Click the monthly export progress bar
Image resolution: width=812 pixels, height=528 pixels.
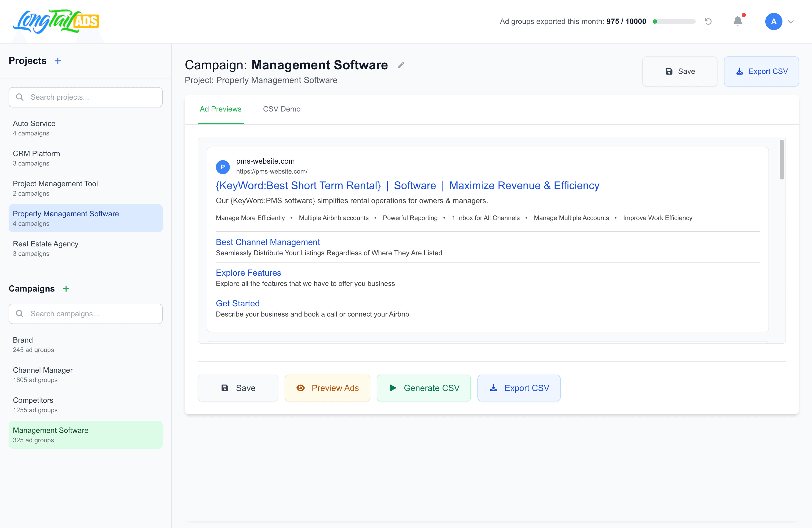point(674,21)
